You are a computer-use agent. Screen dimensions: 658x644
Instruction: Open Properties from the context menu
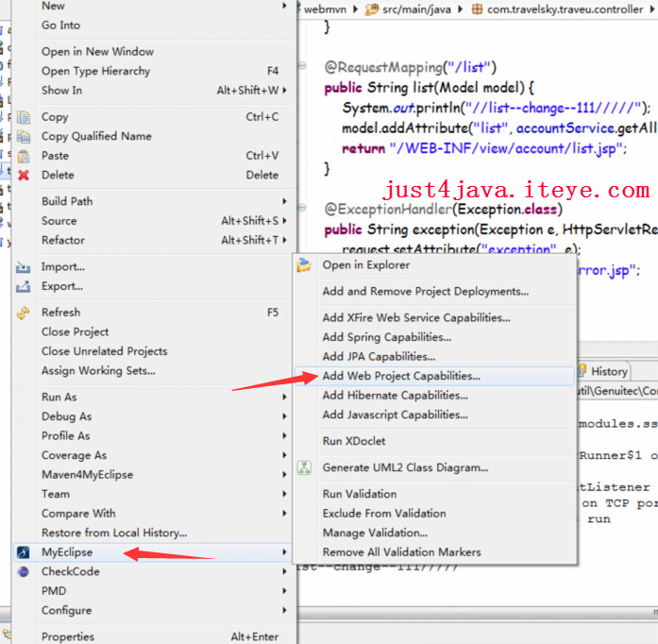coord(68,636)
